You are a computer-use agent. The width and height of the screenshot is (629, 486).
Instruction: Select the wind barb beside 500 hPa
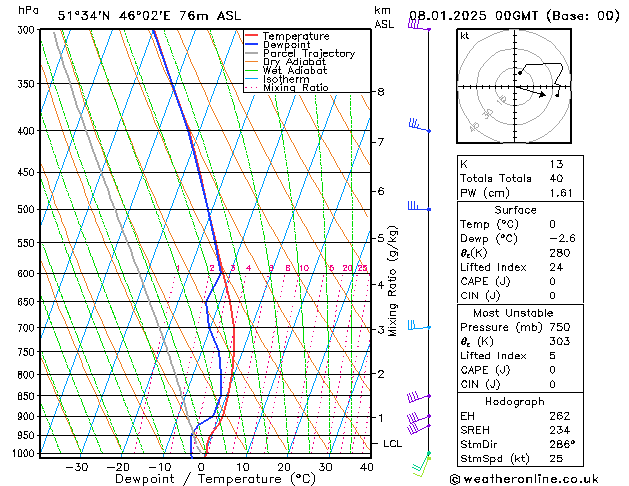coord(418,207)
